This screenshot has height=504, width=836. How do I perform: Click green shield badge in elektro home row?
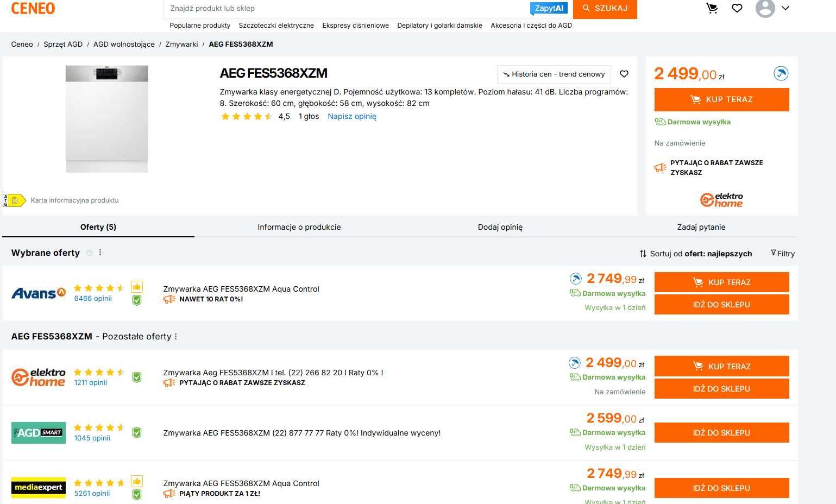(137, 377)
